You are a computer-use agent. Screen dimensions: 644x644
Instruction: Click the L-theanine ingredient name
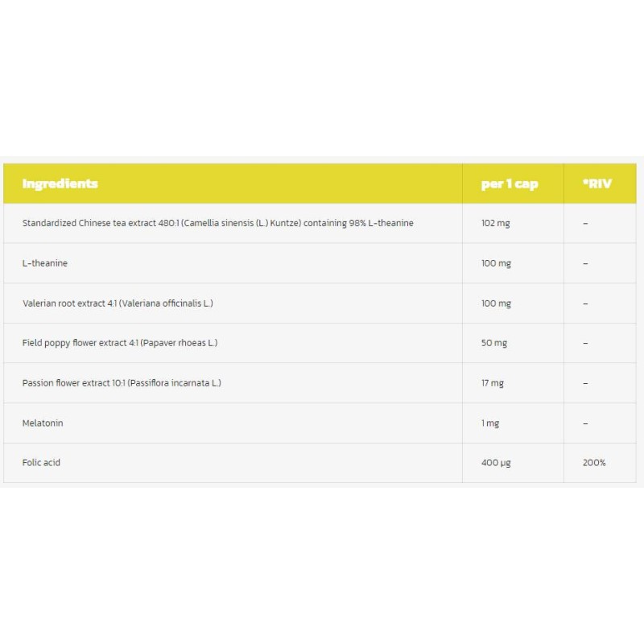46,263
